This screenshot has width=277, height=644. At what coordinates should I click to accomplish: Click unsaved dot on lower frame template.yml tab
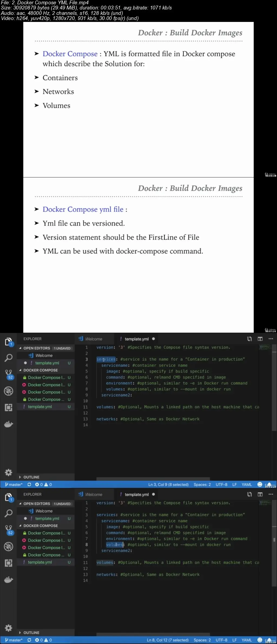(153, 494)
